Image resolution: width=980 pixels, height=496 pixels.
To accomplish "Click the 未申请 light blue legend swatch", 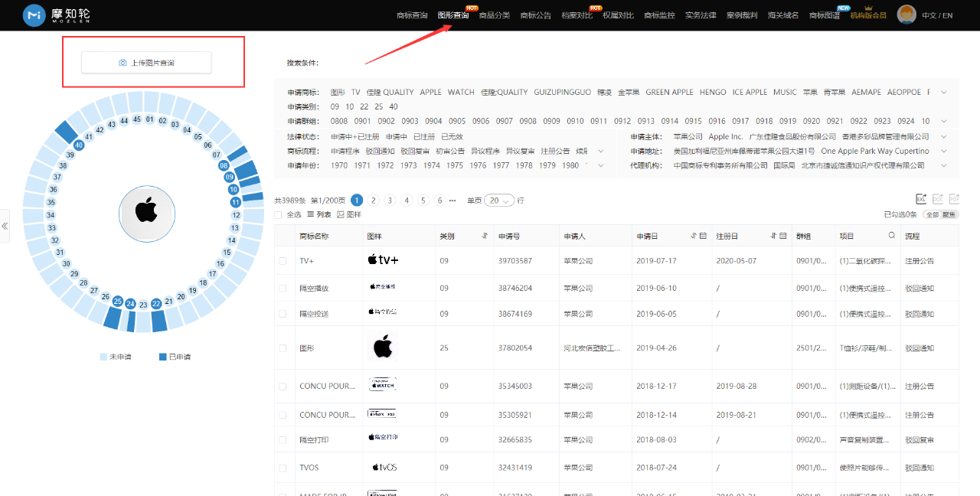I will tap(103, 357).
